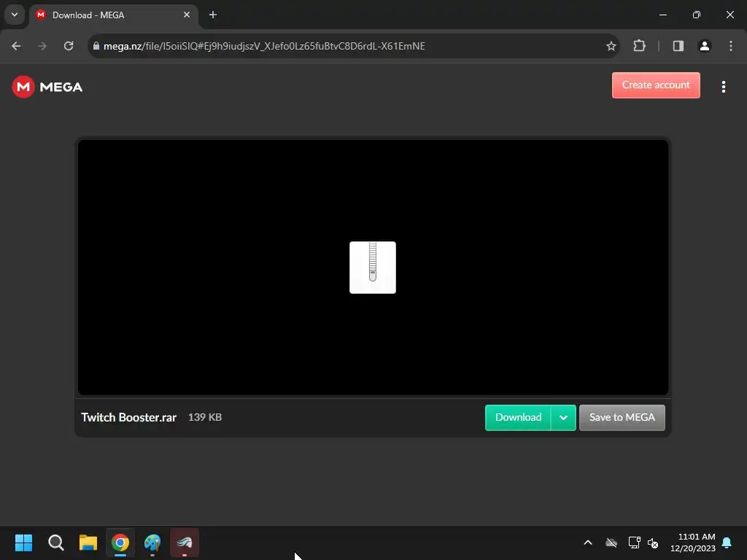Open notifications via the bell icon
The height and width of the screenshot is (560, 747).
(727, 542)
